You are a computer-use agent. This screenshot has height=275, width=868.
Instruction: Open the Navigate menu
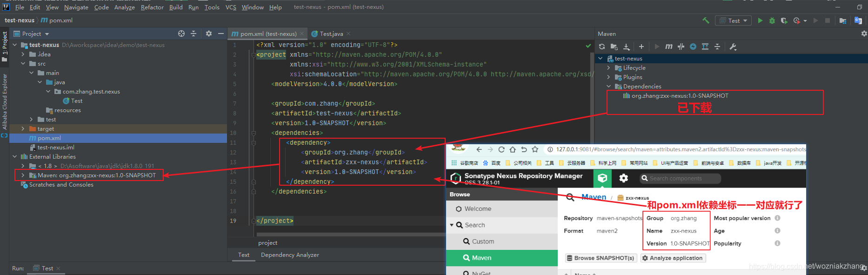pos(76,7)
